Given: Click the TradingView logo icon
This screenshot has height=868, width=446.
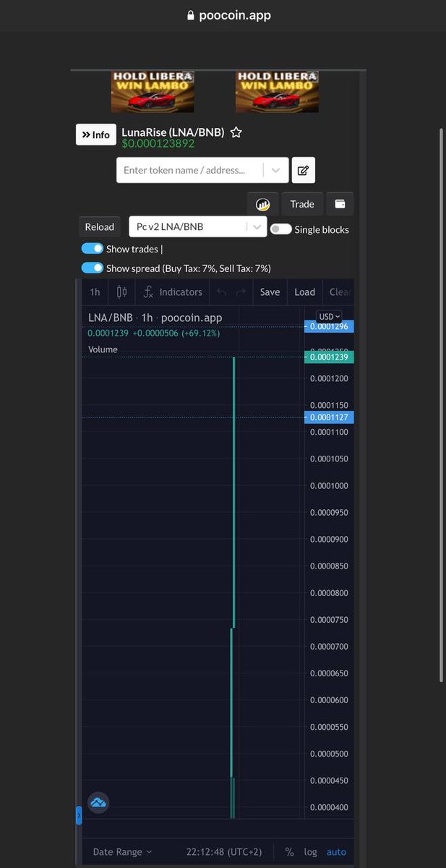Looking at the screenshot, I should (98, 802).
